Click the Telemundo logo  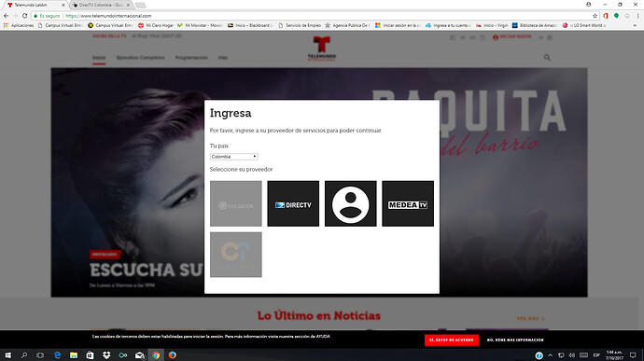[x=322, y=49]
